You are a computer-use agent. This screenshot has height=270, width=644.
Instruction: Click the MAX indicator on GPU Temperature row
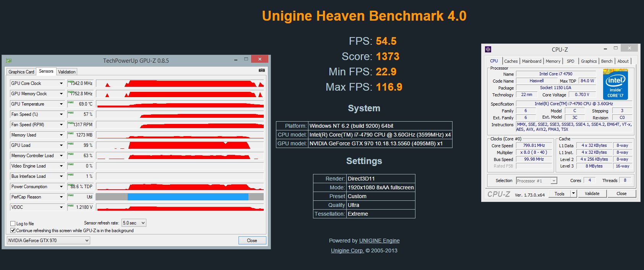pyautogui.click(x=71, y=102)
